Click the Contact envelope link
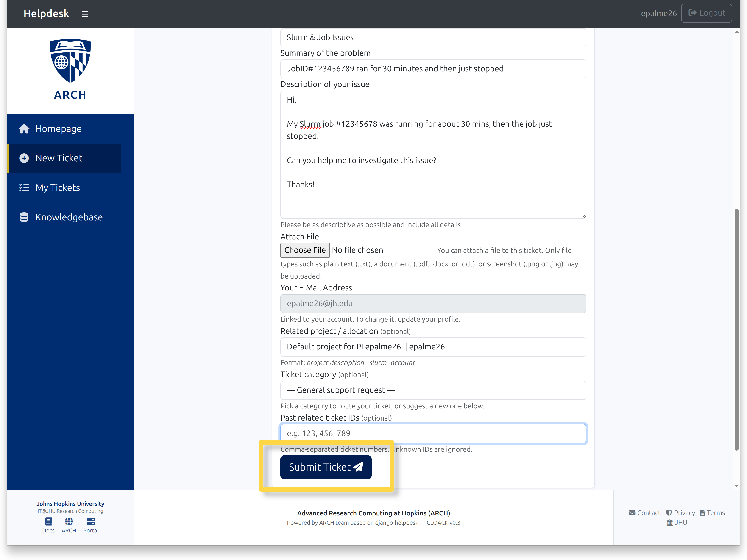Screen dimensions: 747x560 [644, 512]
